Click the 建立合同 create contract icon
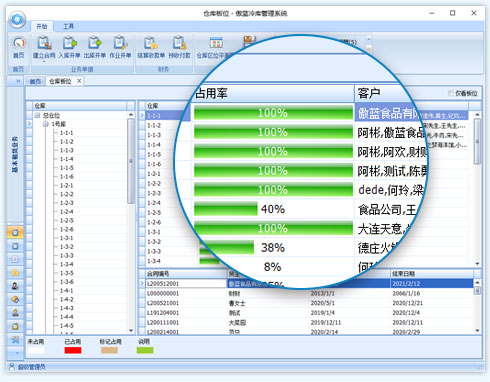 click(x=44, y=47)
